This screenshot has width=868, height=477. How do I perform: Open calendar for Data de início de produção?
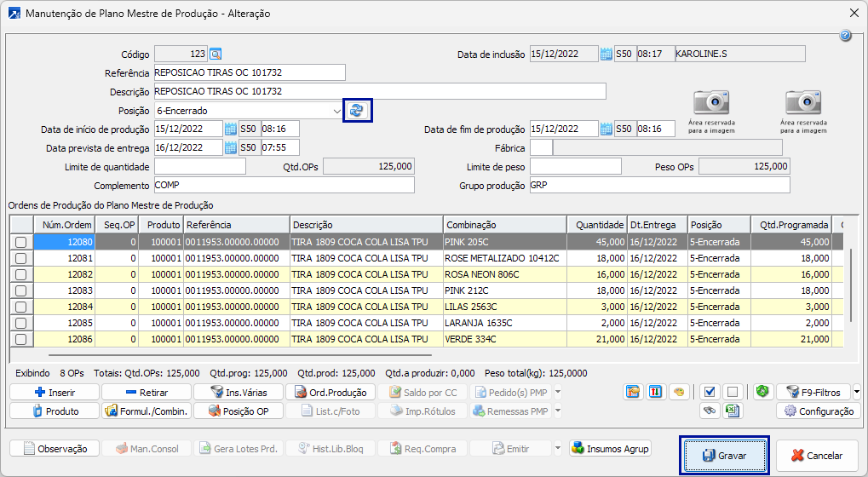coord(230,129)
